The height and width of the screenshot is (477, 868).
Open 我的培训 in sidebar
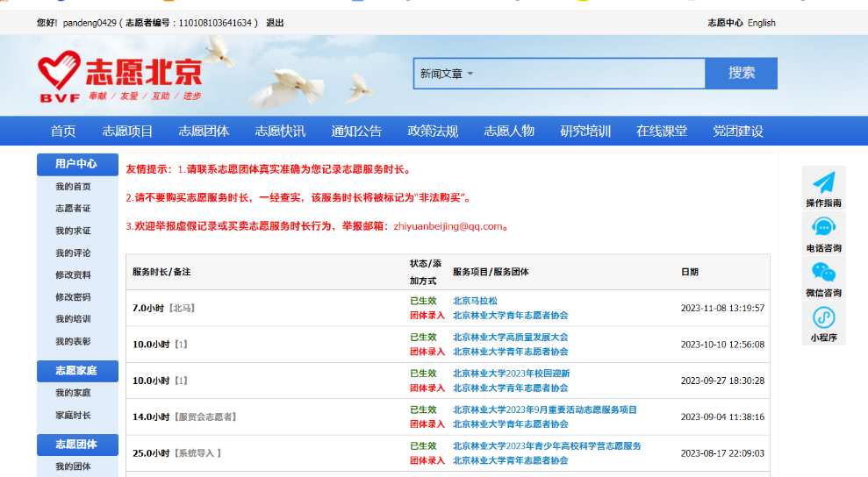tap(73, 319)
